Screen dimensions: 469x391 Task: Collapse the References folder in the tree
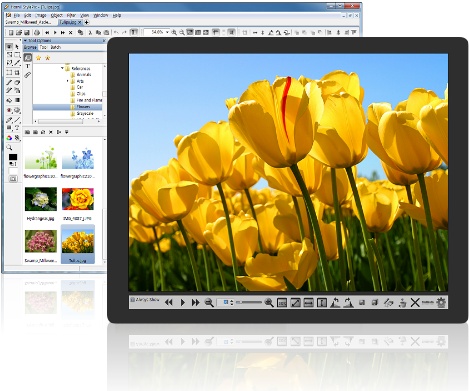62,68
